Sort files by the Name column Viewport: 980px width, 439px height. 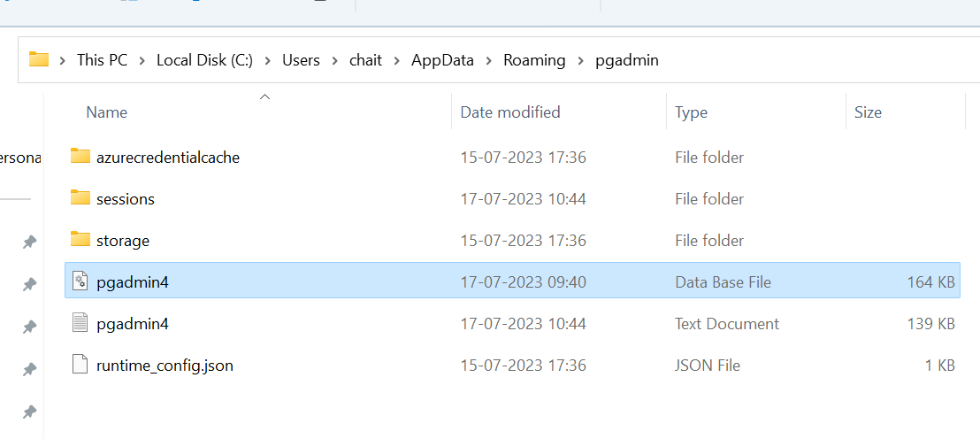[107, 112]
